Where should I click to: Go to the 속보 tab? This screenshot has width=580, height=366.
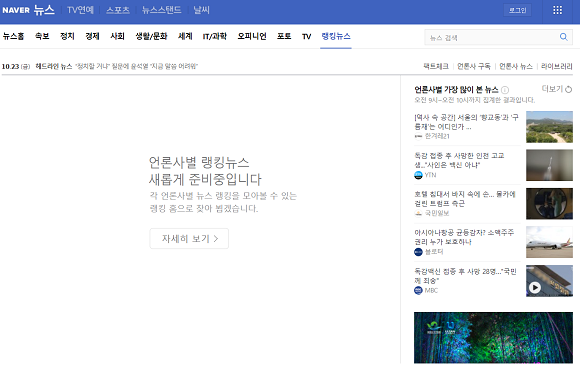pyautogui.click(x=42, y=36)
